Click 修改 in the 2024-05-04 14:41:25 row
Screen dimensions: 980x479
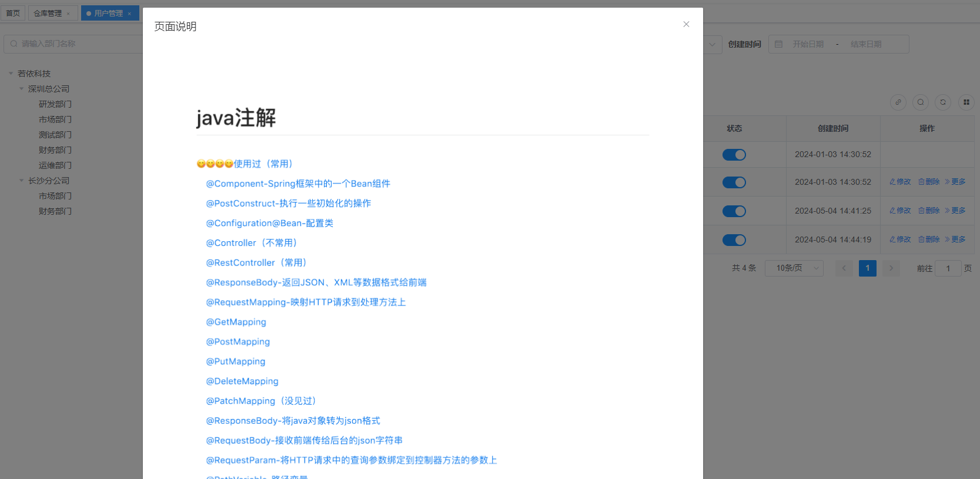pos(900,211)
